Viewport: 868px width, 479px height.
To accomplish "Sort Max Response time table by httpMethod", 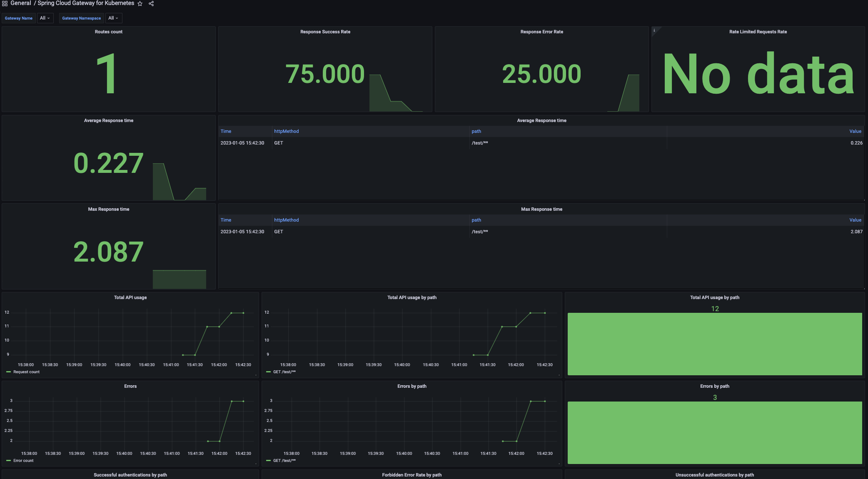I will click(287, 220).
